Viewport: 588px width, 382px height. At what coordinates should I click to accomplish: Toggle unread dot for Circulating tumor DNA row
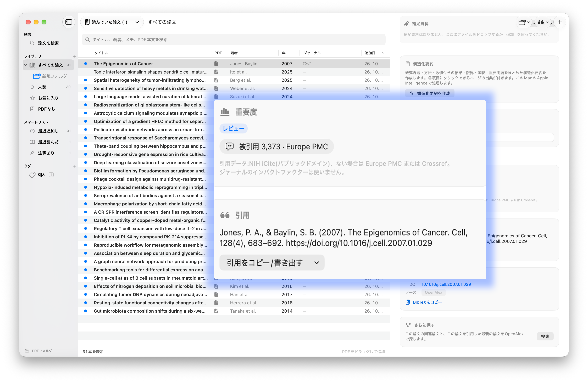[85, 294]
